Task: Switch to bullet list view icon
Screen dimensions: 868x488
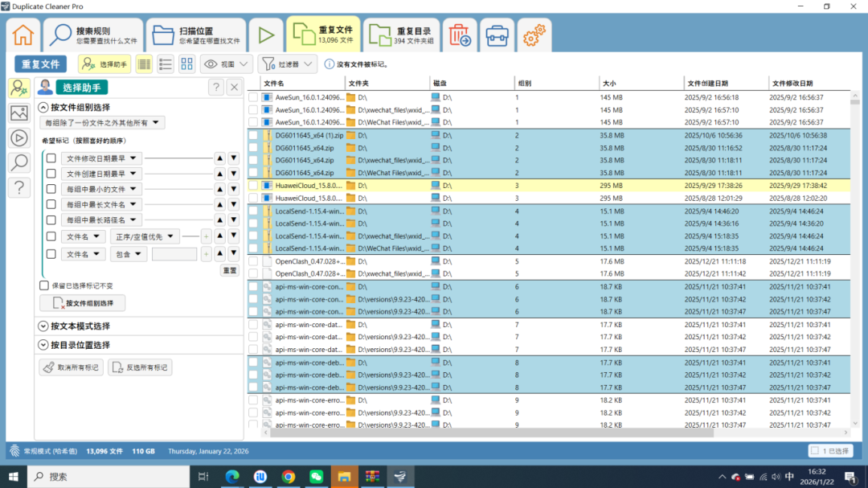Action: [166, 64]
